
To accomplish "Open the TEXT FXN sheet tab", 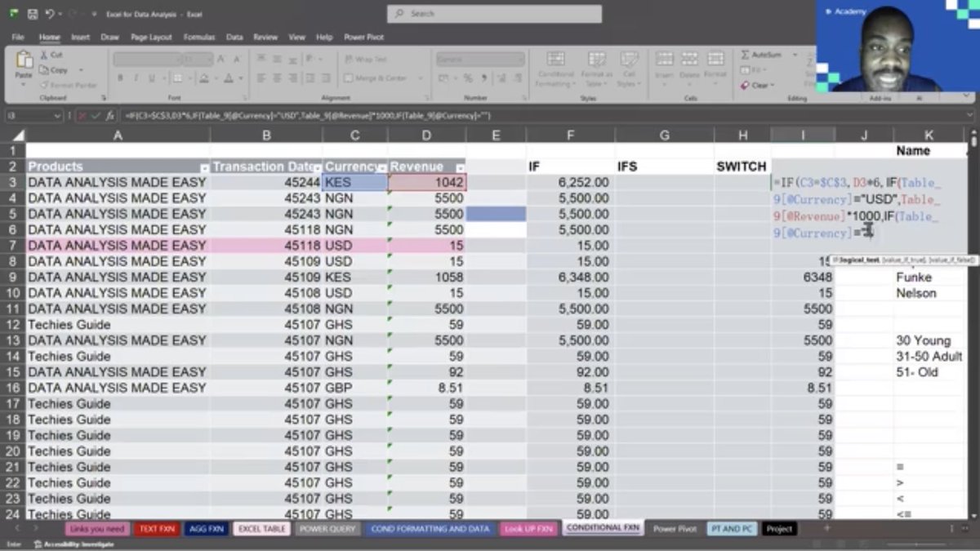I will 156,529.
